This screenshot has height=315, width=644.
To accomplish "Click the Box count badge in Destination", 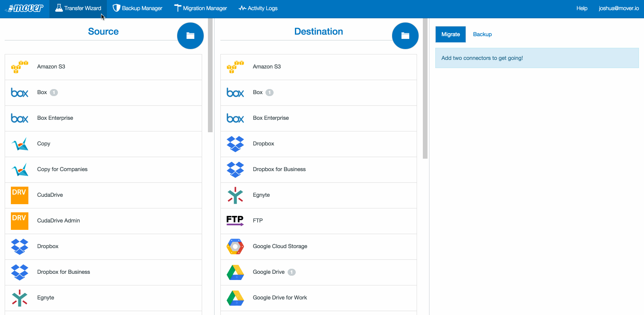I will pos(270,93).
